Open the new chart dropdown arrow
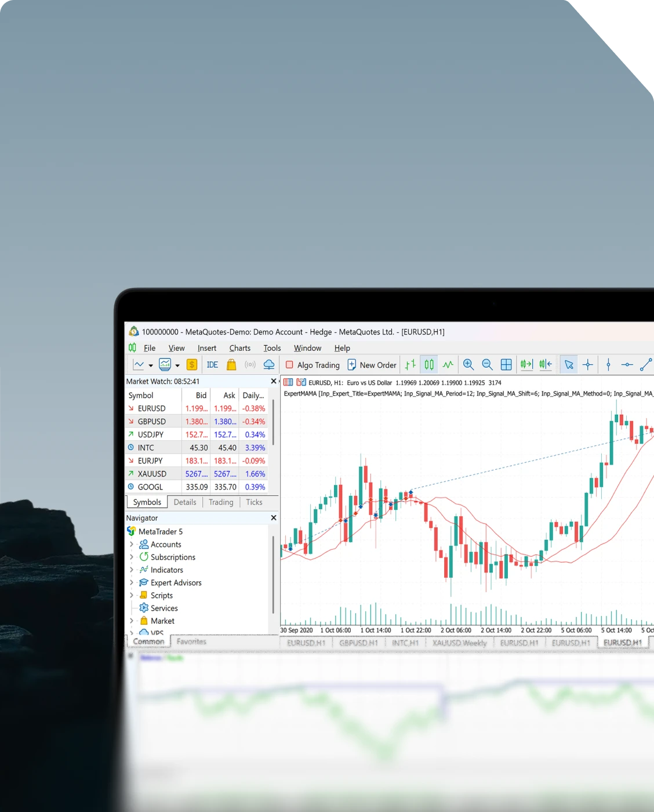The height and width of the screenshot is (812, 654). coord(151,365)
